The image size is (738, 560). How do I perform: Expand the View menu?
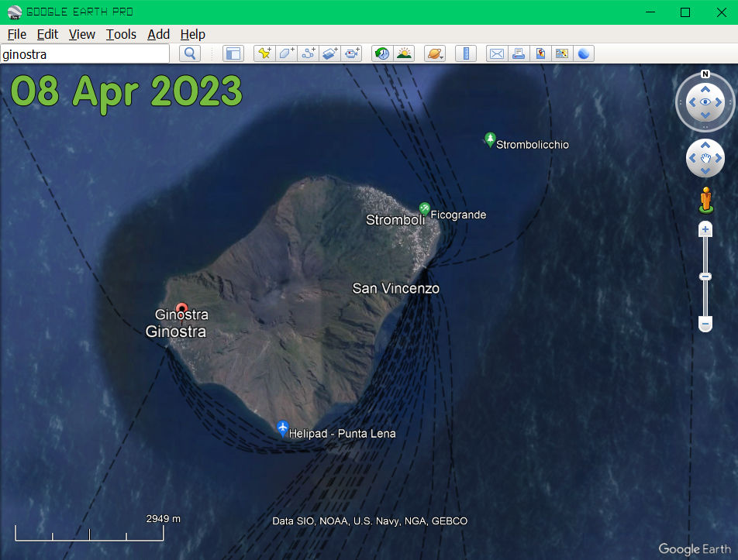click(x=81, y=34)
